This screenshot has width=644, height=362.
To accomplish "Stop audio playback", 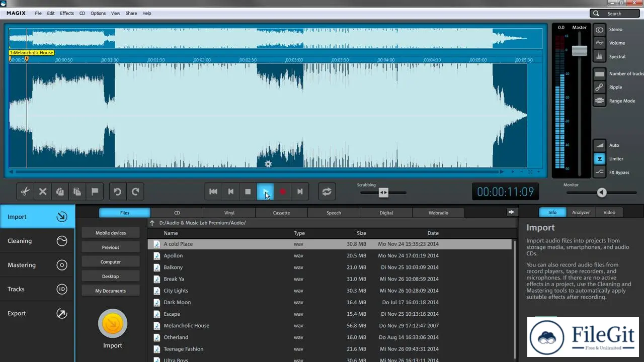I will 248,192.
